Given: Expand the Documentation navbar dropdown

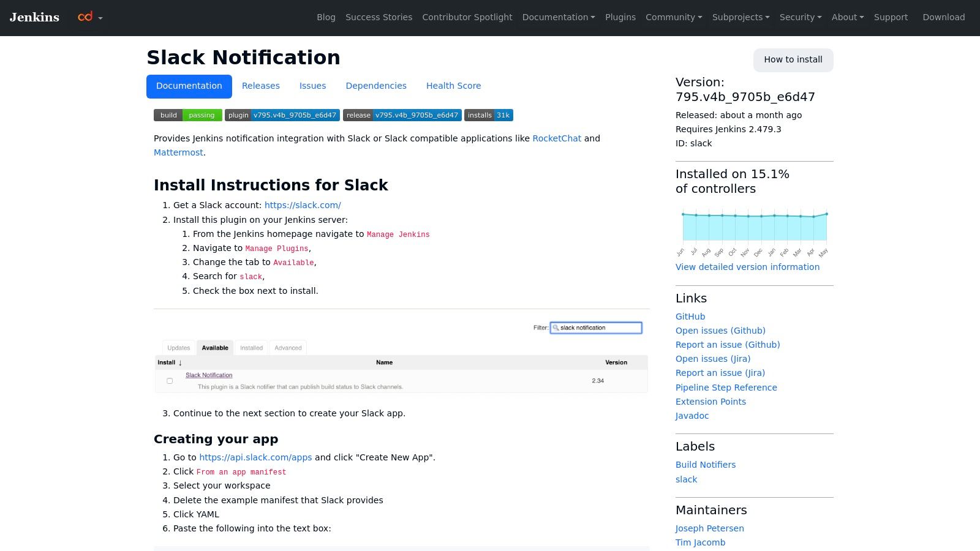Looking at the screenshot, I should pyautogui.click(x=557, y=17).
